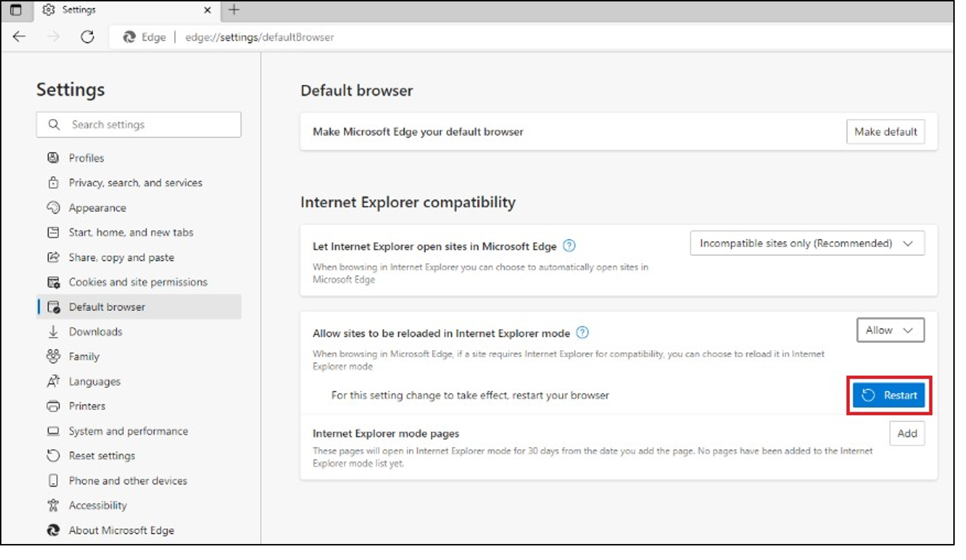This screenshot has width=966, height=560.
Task: Click the Accessibility icon
Action: pos(53,505)
